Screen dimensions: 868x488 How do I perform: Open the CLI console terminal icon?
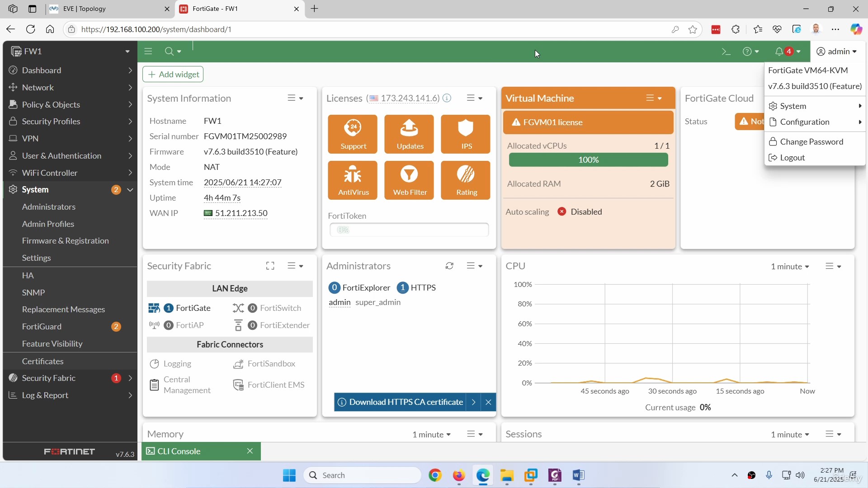(x=726, y=52)
